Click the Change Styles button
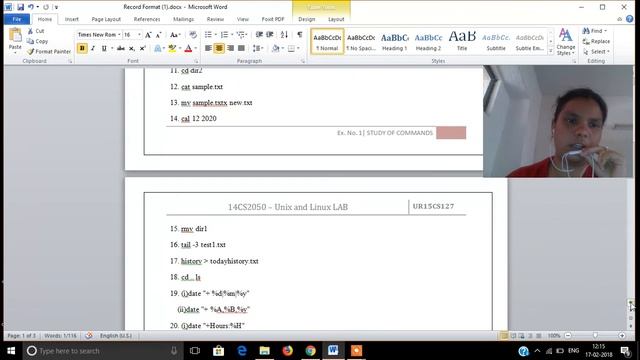Viewport: 640px width, 360px height. point(565,41)
